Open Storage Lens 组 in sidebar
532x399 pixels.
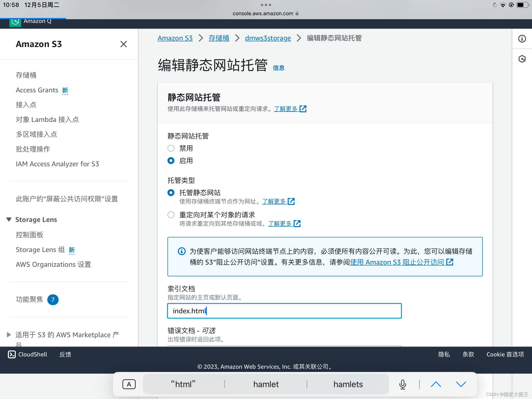40,249
